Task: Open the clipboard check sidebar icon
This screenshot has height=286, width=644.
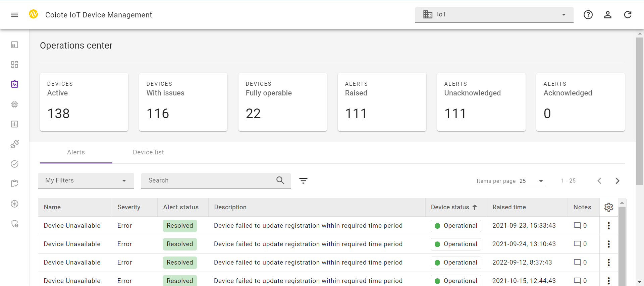Action: click(x=14, y=184)
